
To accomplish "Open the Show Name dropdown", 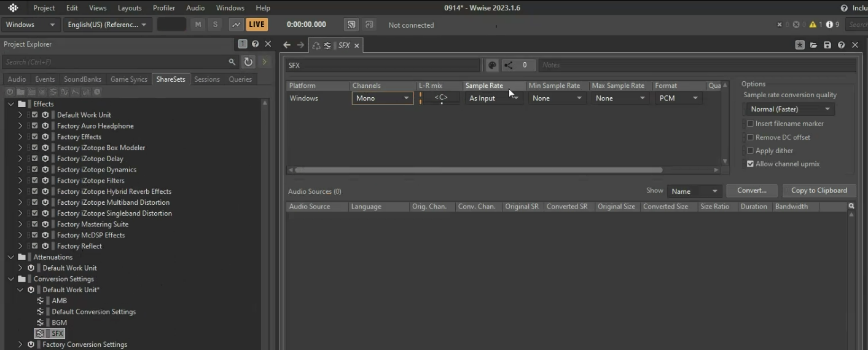I will [694, 191].
